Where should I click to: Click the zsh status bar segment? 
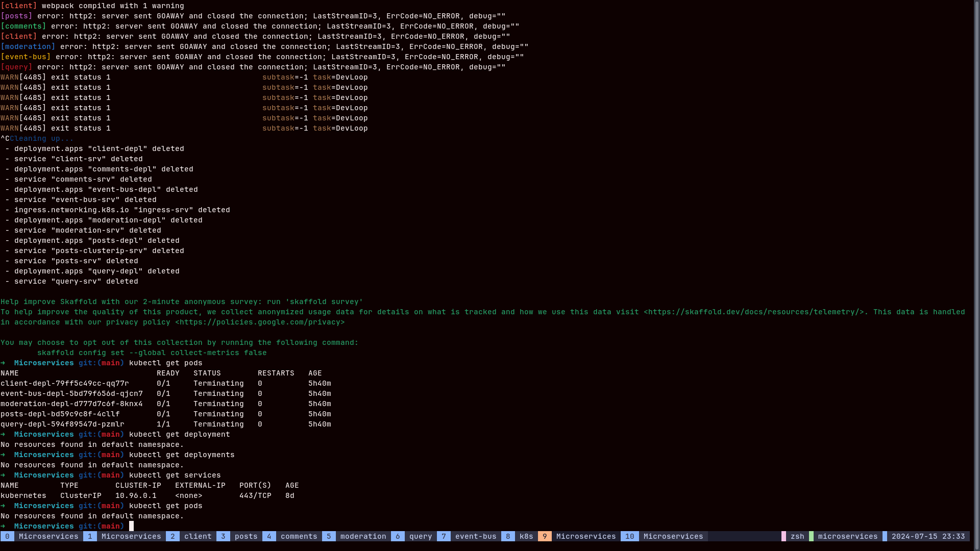[795, 536]
